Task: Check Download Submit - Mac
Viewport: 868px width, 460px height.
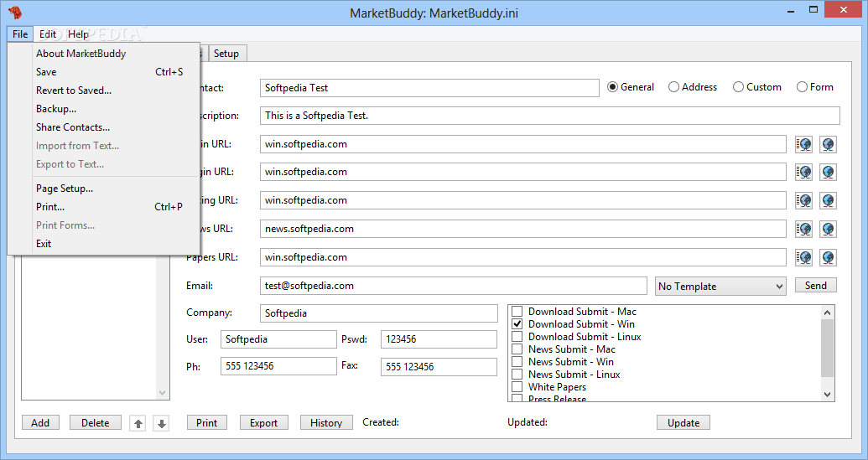Action: 517,311
